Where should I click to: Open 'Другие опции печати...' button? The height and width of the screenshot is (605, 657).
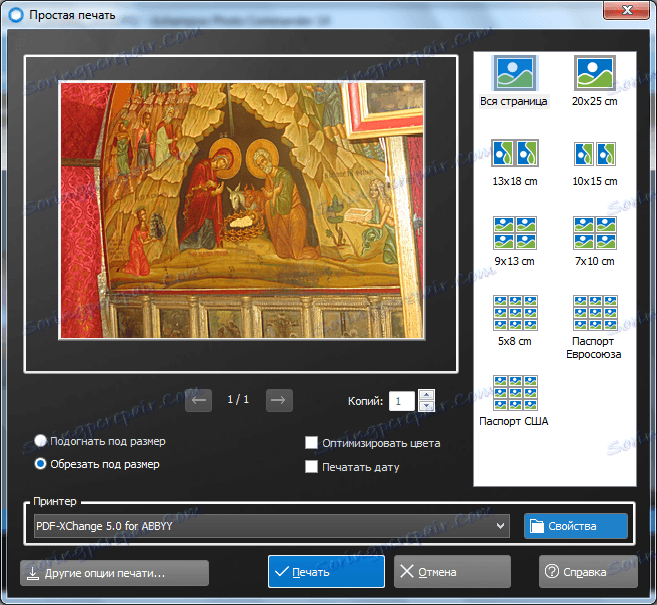114,573
